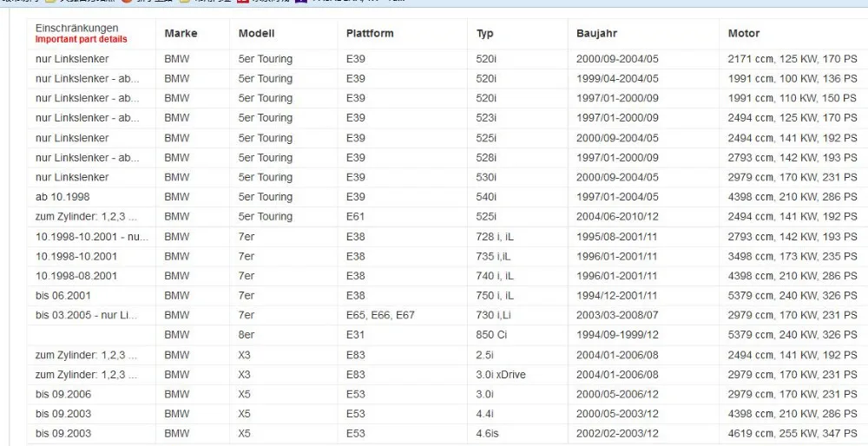Screen dimensions: 868x446
Task: Select the 750 i, iL type cell
Action: point(495,296)
